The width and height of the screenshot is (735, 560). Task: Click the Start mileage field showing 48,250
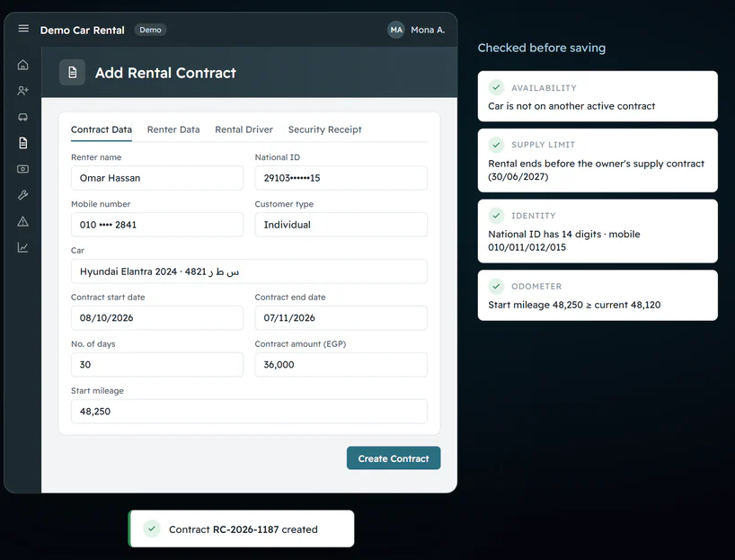249,412
